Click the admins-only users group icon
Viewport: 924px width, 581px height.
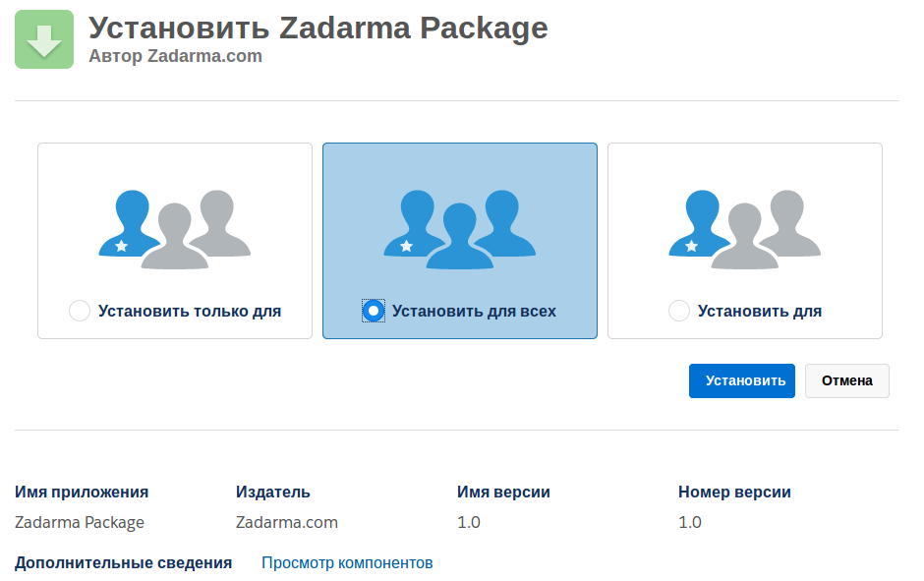175,229
